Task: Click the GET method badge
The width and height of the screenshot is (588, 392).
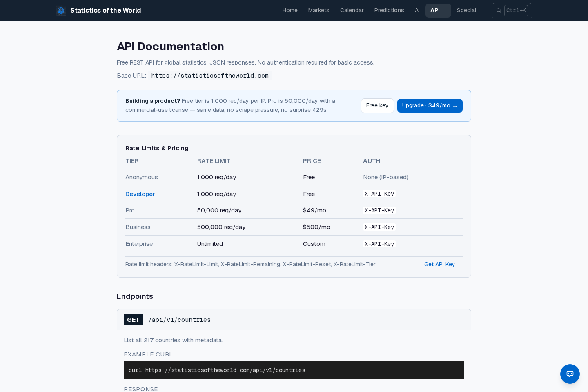Action: [x=134, y=320]
